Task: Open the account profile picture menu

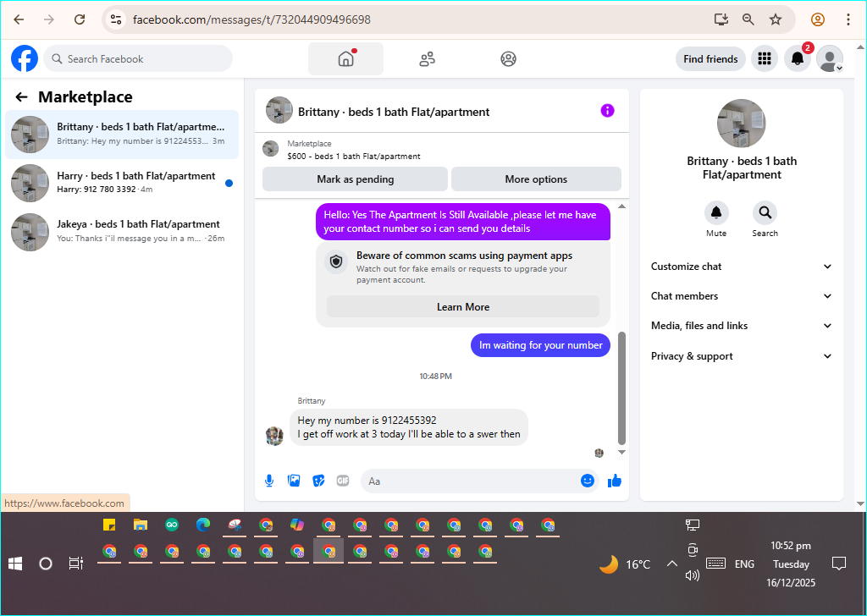Action: [x=830, y=58]
